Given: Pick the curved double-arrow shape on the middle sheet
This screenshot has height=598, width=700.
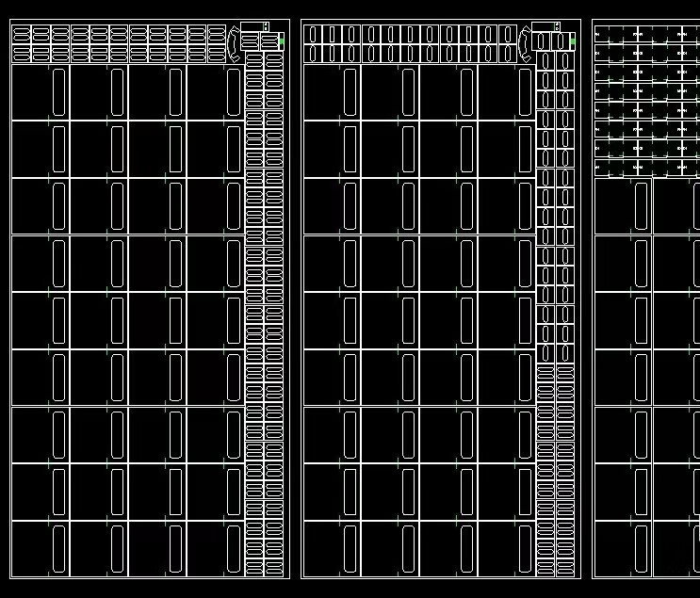Looking at the screenshot, I should (525, 43).
